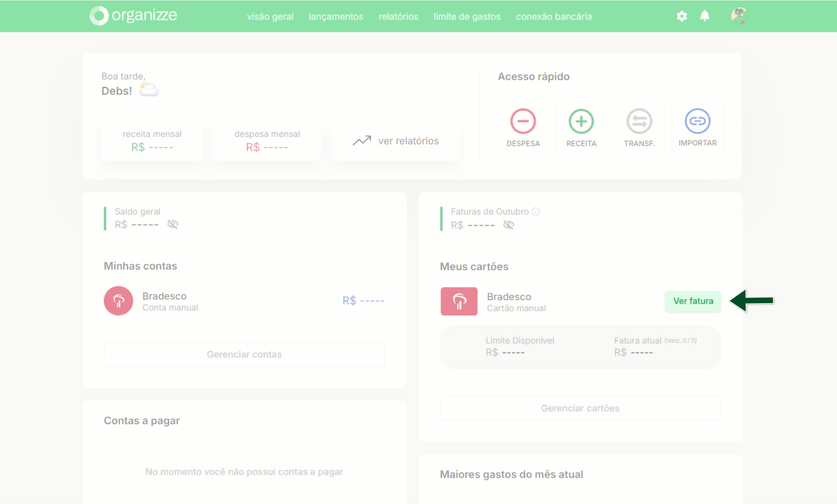This screenshot has height=504, width=837.
Task: Click the user profile avatar
Action: [x=739, y=16]
